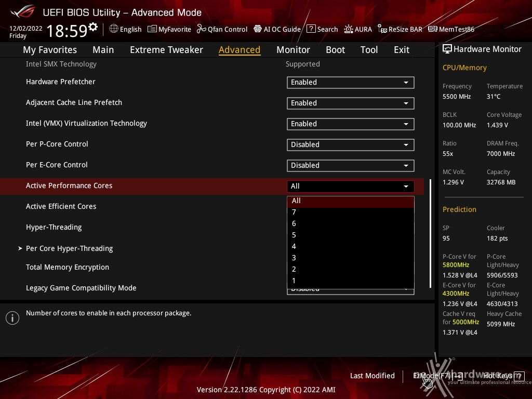
Task: Click the 12/02/2022 date
Action: pos(26,29)
